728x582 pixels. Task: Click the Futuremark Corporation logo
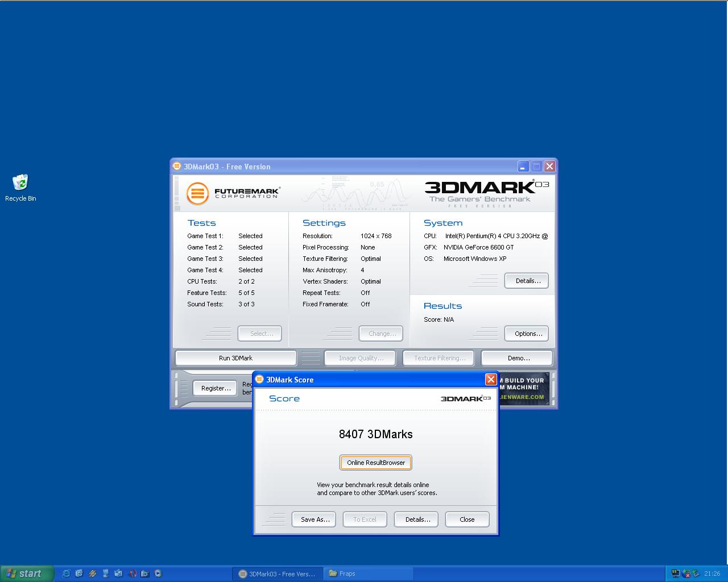click(233, 193)
